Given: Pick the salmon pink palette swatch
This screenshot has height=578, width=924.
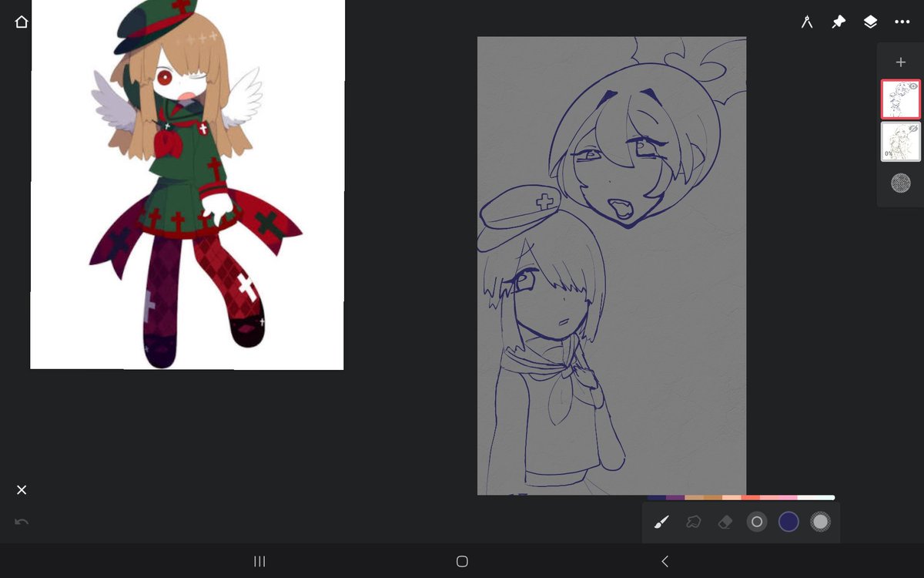Looking at the screenshot, I should 769,498.
